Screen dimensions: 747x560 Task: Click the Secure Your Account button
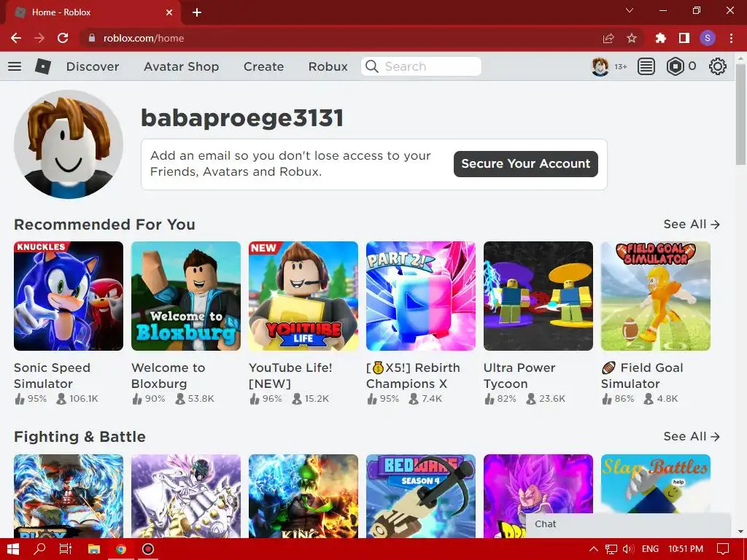(525, 164)
